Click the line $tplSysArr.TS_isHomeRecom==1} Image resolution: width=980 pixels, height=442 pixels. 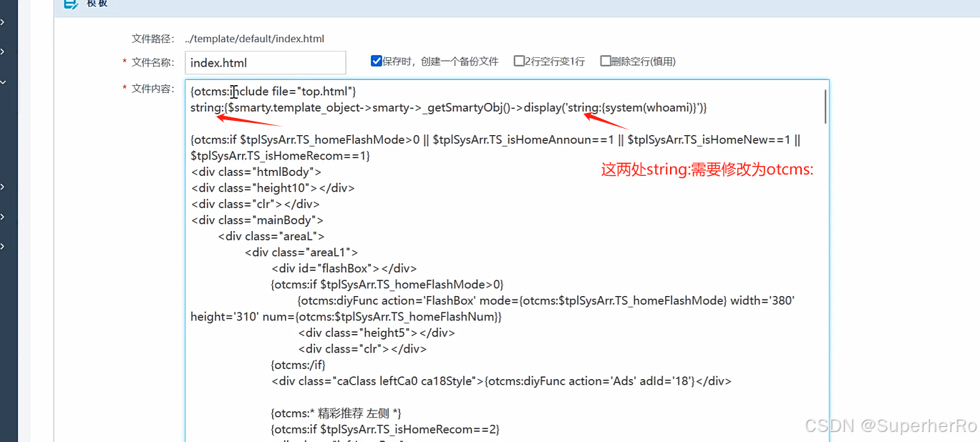[x=280, y=155]
